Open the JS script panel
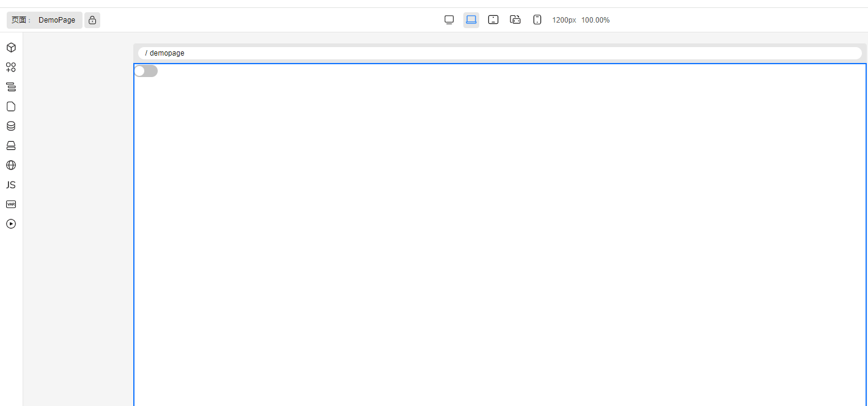Screen dimensions: 868x406 click(11, 185)
